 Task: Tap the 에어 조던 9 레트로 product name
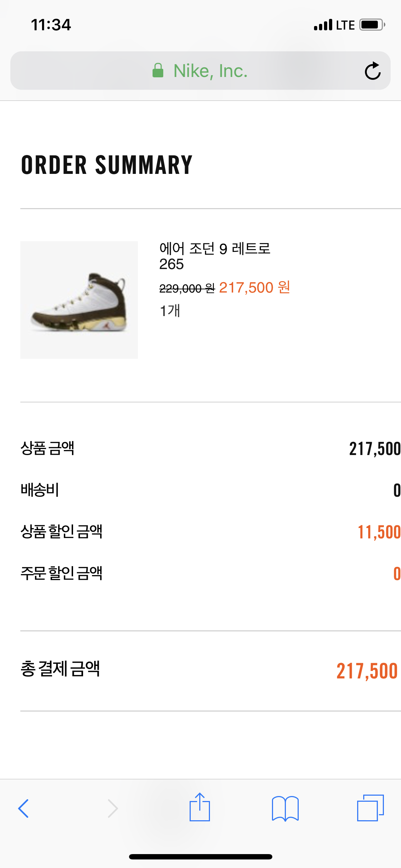coord(215,248)
